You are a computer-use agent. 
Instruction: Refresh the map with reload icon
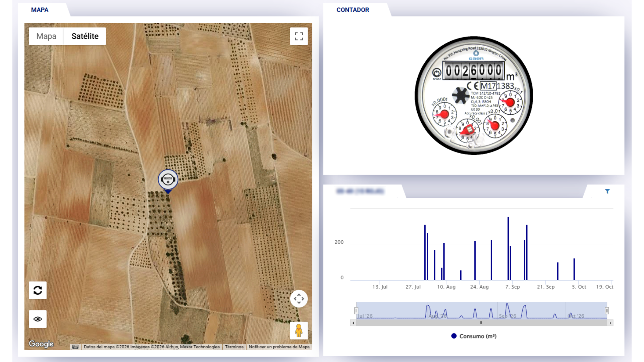[x=38, y=290]
